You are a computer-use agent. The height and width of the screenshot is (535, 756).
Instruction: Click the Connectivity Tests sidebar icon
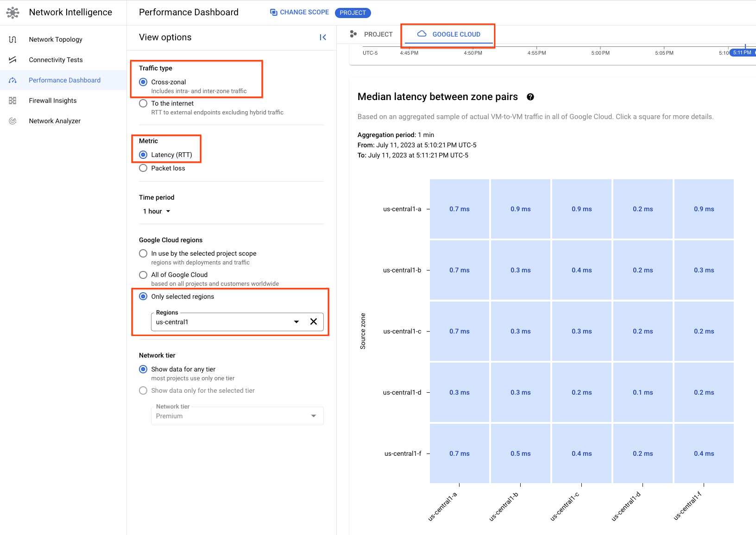[x=13, y=60]
